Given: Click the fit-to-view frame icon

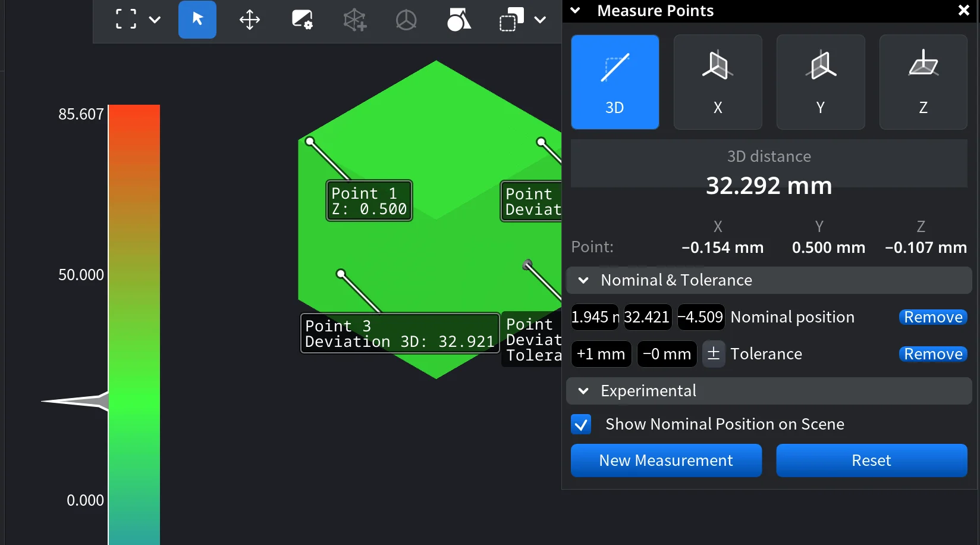Looking at the screenshot, I should click(x=126, y=20).
